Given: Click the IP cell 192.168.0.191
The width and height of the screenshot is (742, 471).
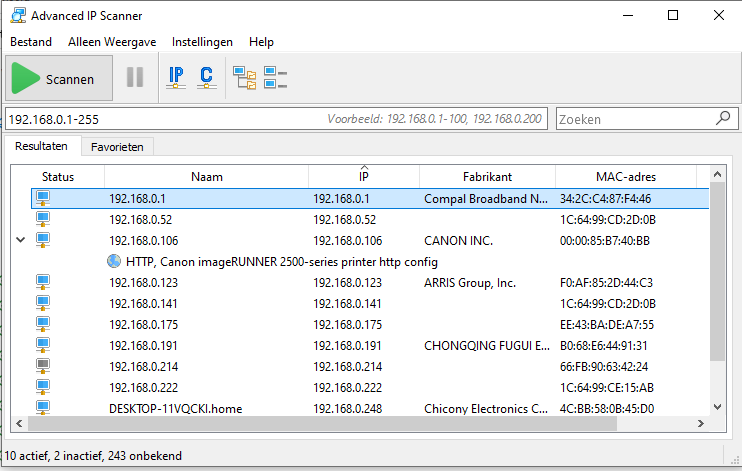Looking at the screenshot, I should click(x=347, y=346).
